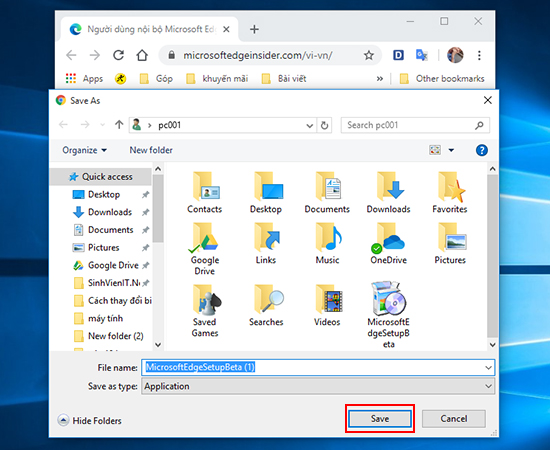Open Other bookmarks folder
Image resolution: width=550 pixels, height=450 pixels.
pos(442,79)
